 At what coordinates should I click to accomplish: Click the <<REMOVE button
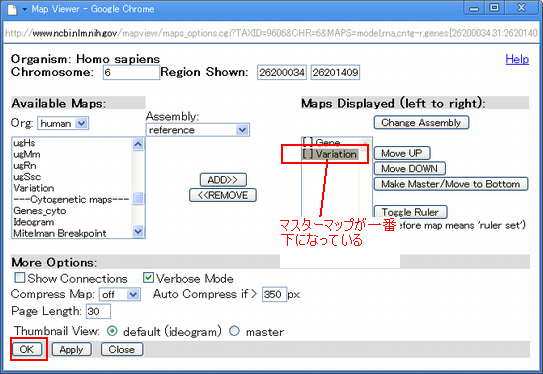point(223,195)
